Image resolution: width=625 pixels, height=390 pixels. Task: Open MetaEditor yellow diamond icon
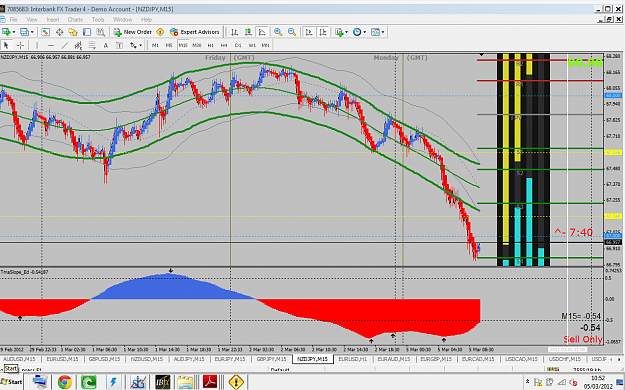160,32
